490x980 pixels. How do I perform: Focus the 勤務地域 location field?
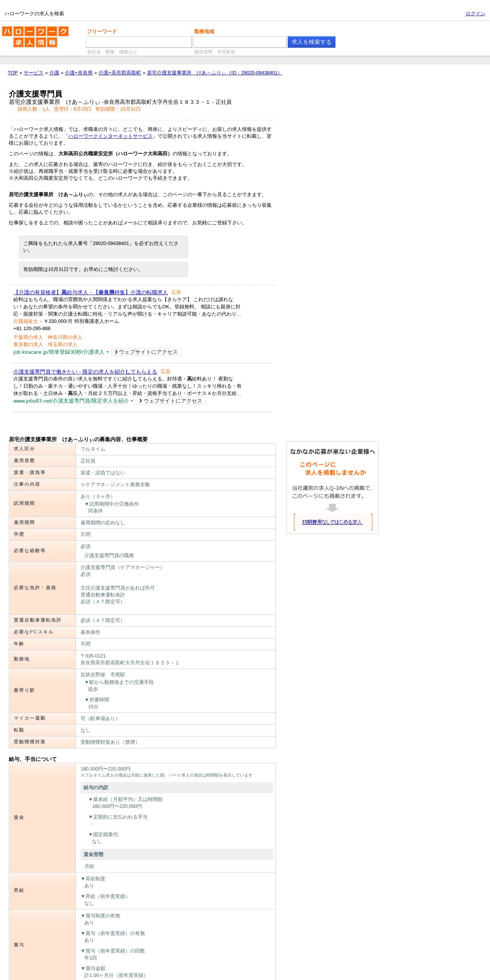click(x=240, y=42)
